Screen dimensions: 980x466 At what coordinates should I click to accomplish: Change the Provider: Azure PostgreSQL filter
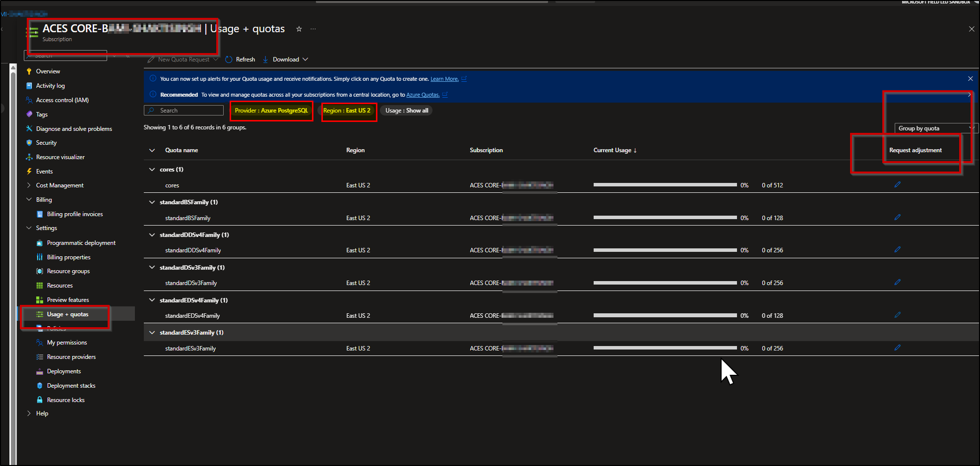(271, 111)
